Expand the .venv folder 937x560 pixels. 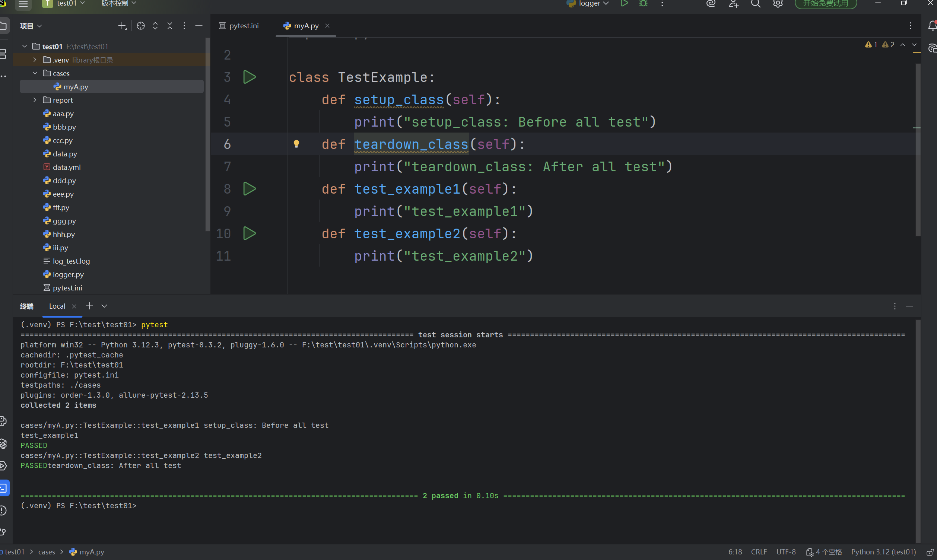[x=35, y=60]
